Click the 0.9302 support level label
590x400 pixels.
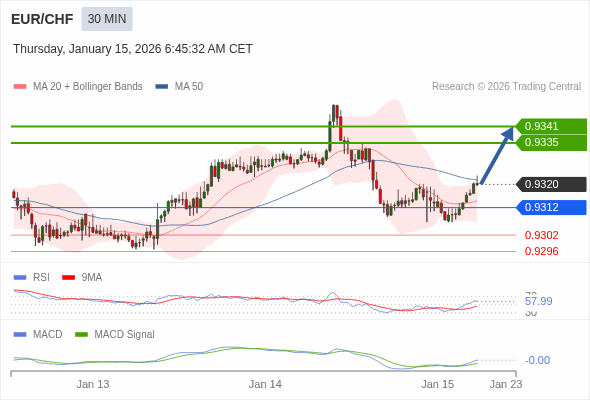(x=541, y=235)
